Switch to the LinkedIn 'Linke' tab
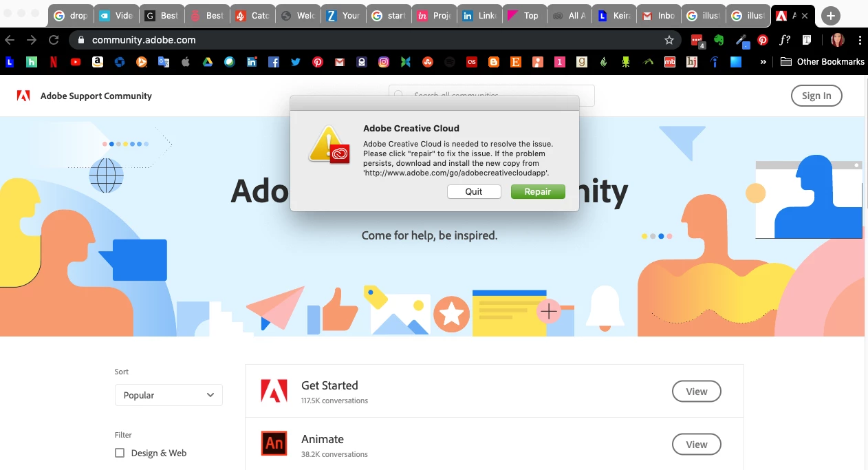This screenshot has height=470, width=868. (x=479, y=15)
